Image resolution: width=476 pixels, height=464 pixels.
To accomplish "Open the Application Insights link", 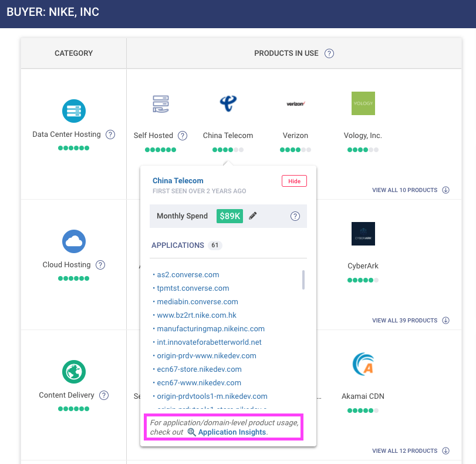I will point(232,432).
